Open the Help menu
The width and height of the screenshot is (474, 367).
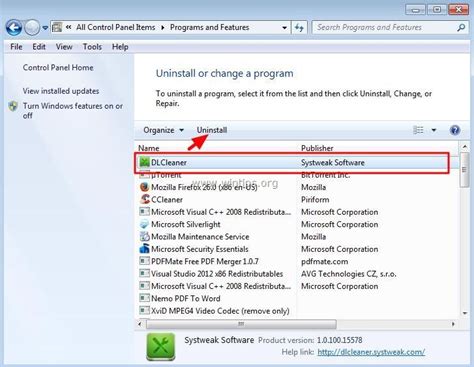coord(120,47)
